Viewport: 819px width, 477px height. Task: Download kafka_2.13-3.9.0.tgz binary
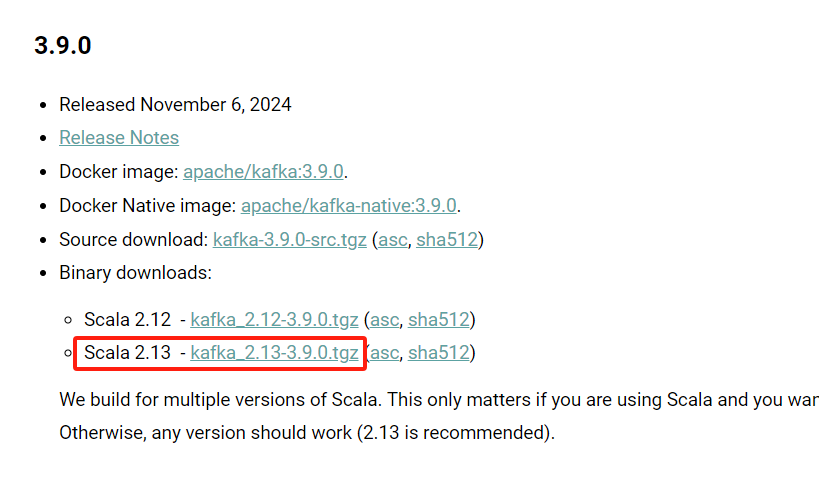274,353
